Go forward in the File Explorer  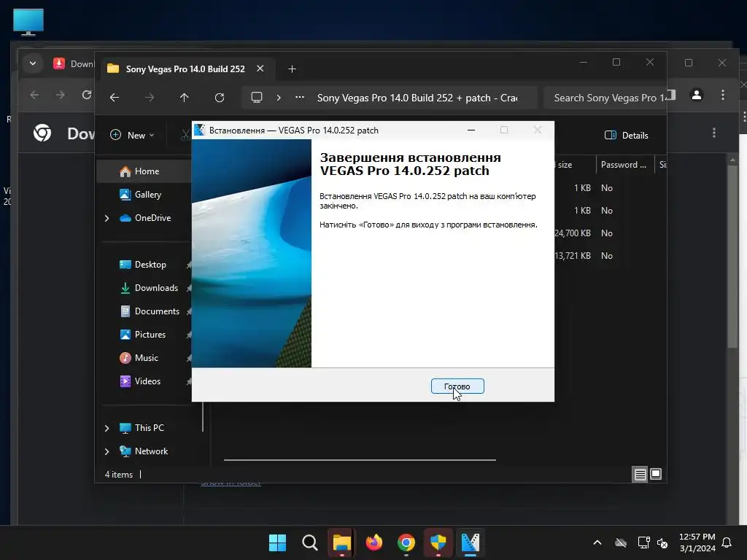pyautogui.click(x=150, y=98)
